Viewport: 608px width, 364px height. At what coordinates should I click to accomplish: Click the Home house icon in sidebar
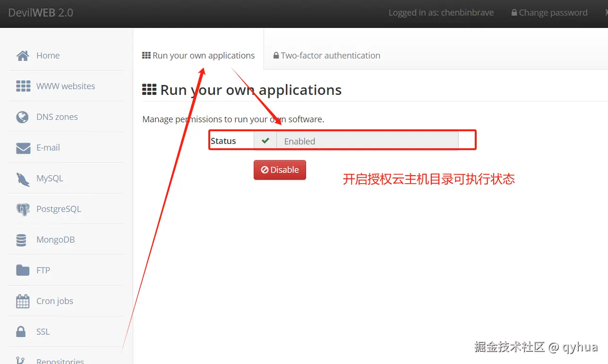(23, 56)
